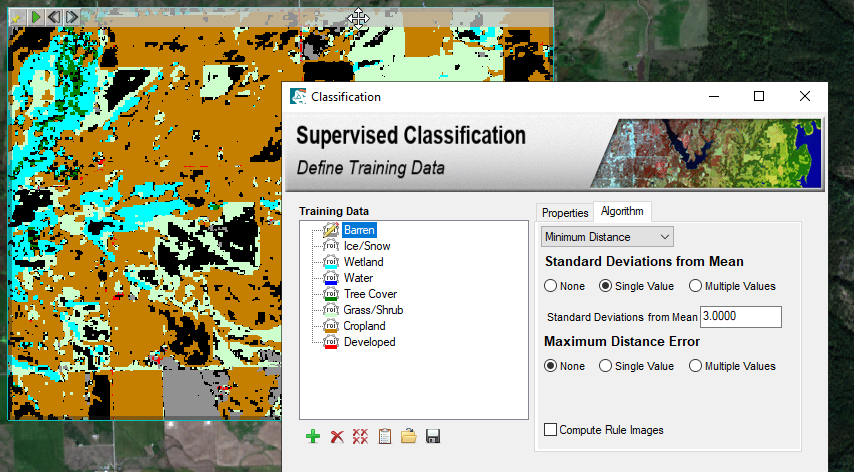Select the Algorithm tab

(x=622, y=212)
